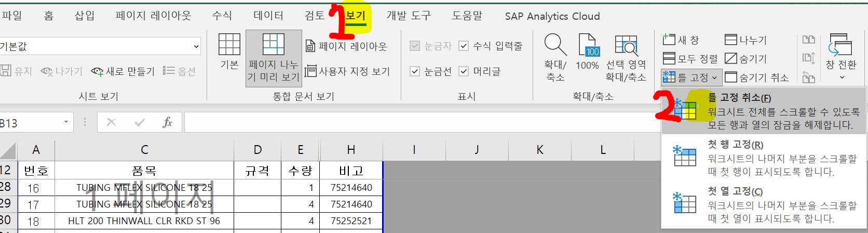Viewport: 868px width, 233px height.
Task: Select column K header
Action: (x=540, y=150)
